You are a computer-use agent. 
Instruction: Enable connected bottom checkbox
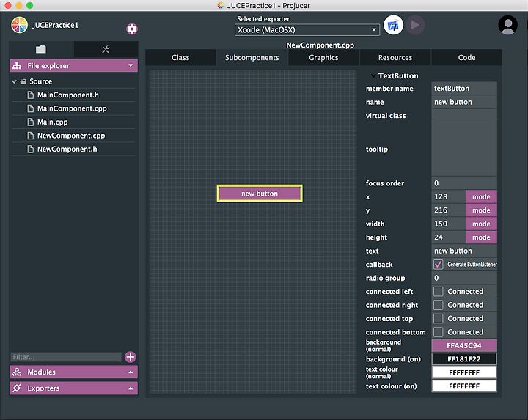[438, 332]
